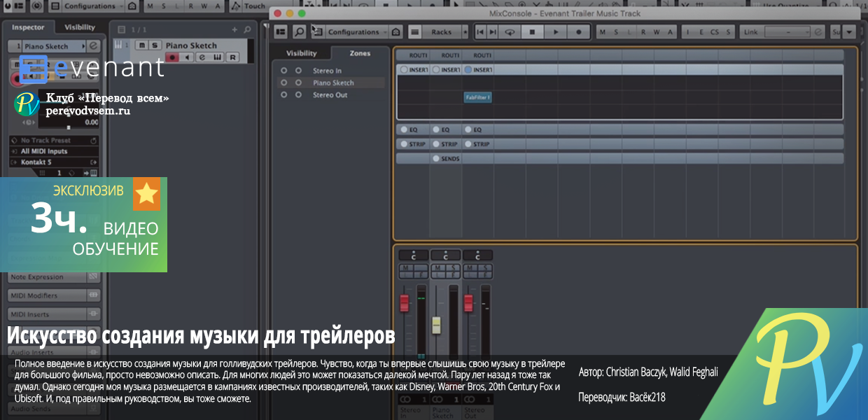Open edit channel settings in Inspector
This screenshot has width=868, height=420.
(x=94, y=46)
